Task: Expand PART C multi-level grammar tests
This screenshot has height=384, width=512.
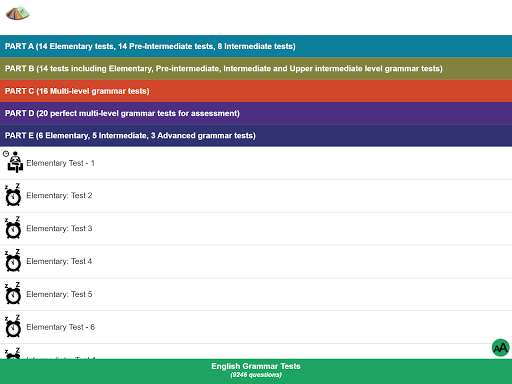Action: 256,91
